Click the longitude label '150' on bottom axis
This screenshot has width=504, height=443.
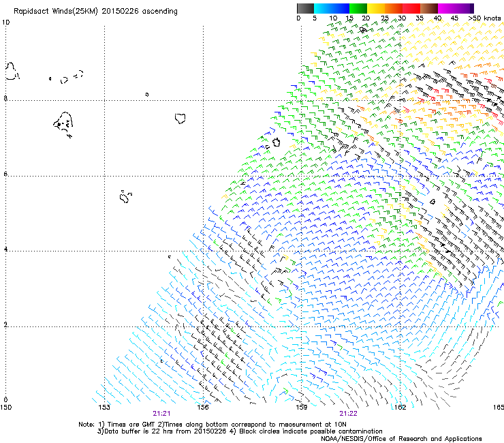tap(5, 408)
